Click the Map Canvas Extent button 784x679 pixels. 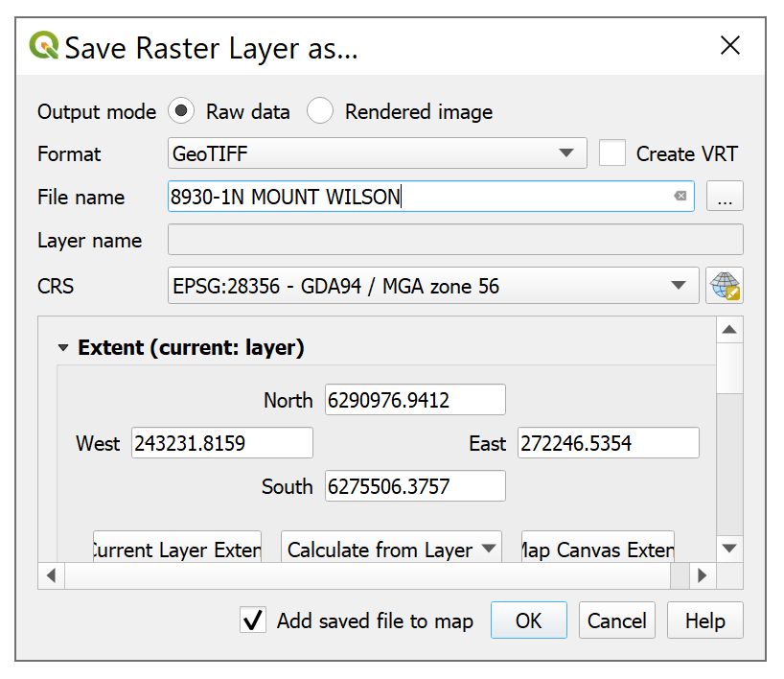click(x=597, y=550)
